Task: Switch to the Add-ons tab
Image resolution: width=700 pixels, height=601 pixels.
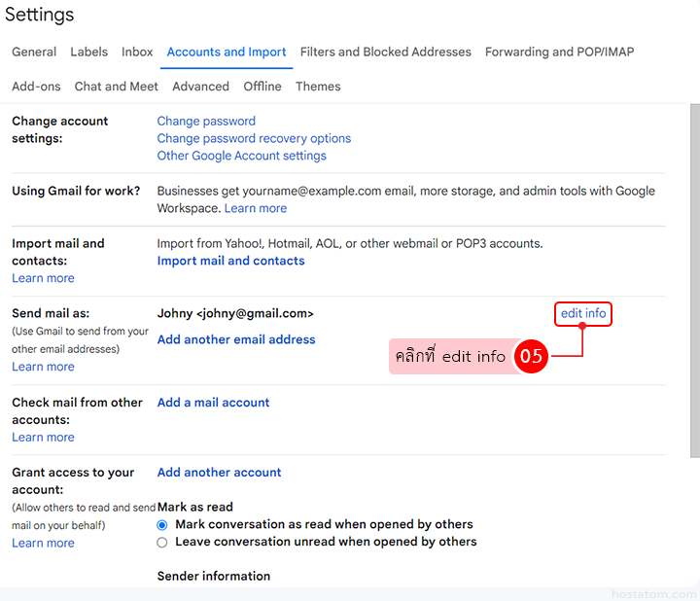Action: 36,87
